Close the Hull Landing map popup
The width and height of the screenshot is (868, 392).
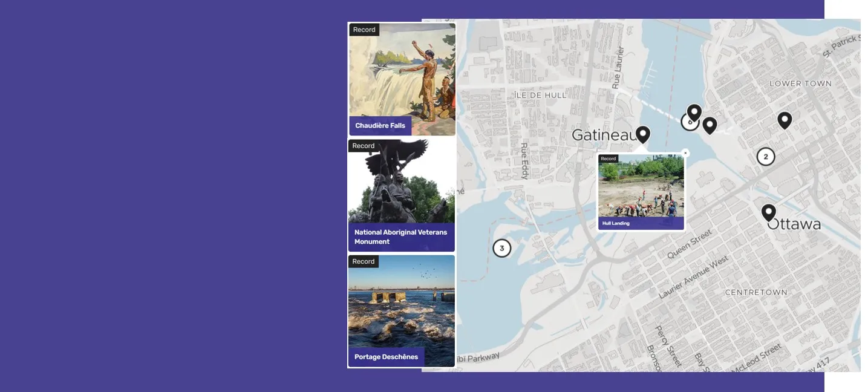685,153
